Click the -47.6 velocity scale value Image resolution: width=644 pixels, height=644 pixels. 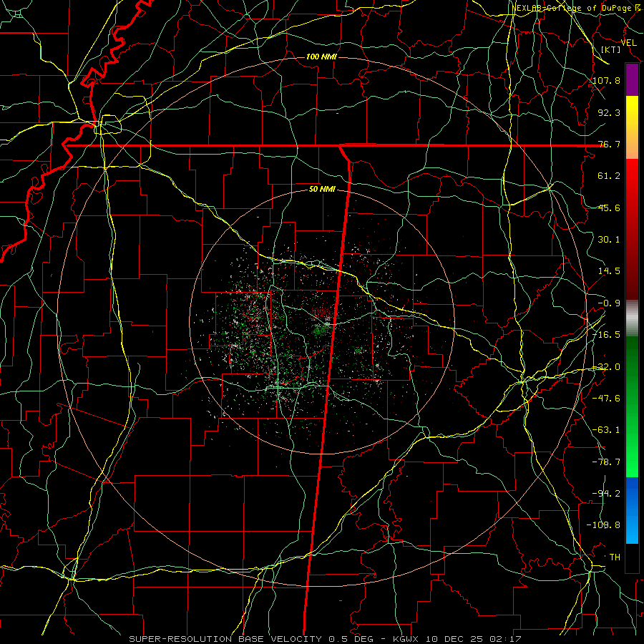coord(607,399)
